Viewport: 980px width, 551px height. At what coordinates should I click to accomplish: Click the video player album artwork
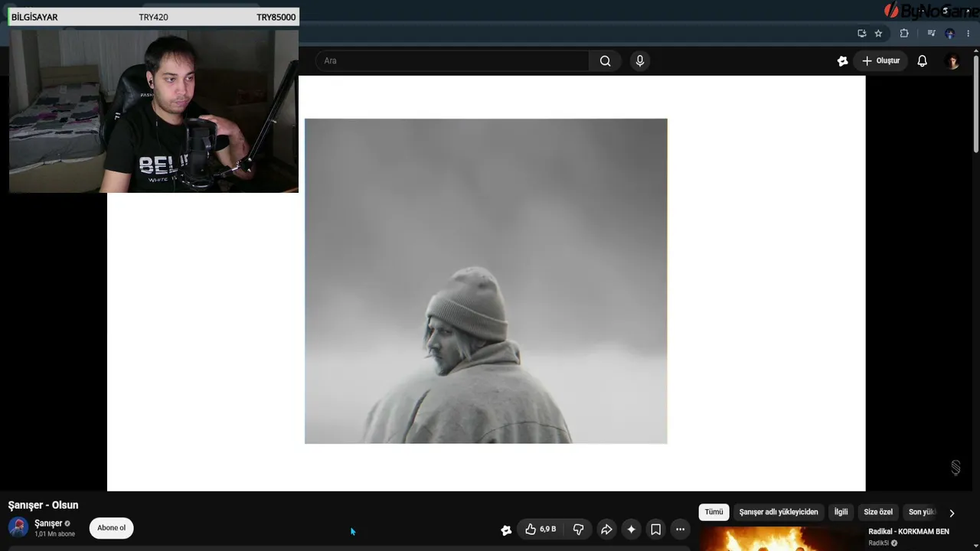[486, 281]
